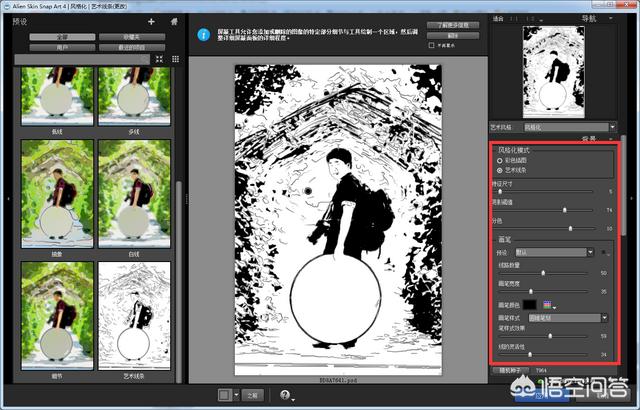Switch presets to grid view
The height and width of the screenshot is (410, 640).
pos(175,59)
